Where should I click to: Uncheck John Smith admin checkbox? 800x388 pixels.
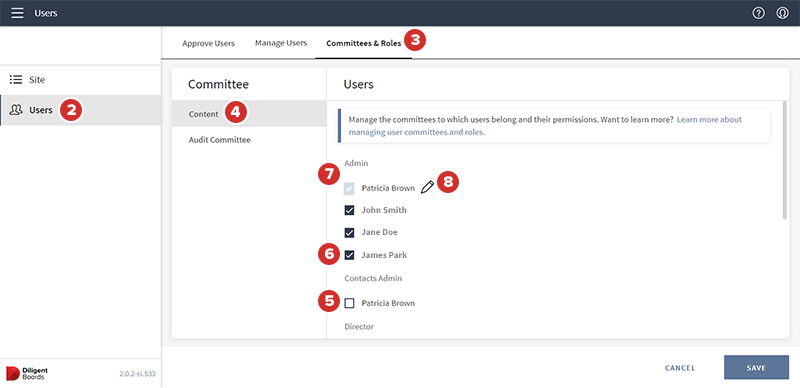point(349,210)
